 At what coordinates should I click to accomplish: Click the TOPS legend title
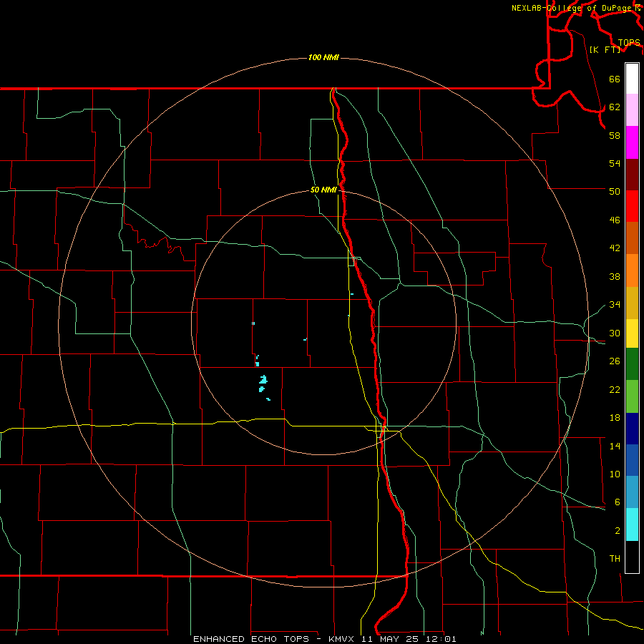pyautogui.click(x=629, y=43)
